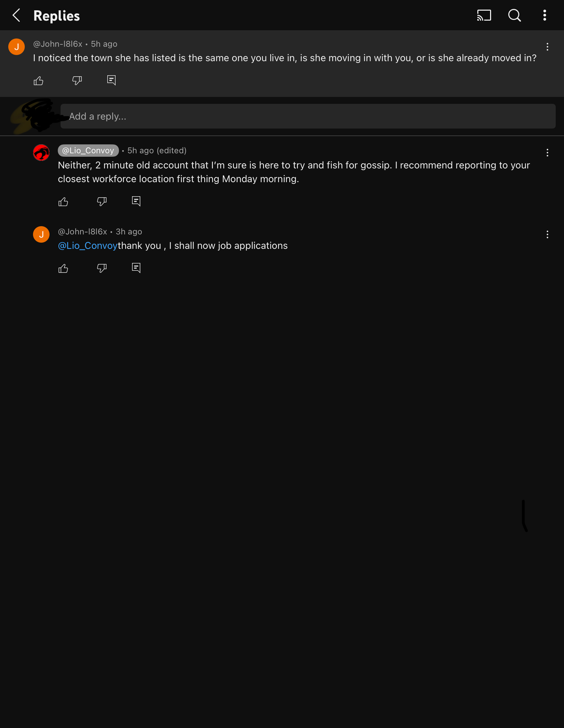Open the top bar three-dot menu
Viewport: 564px width, 728px height.
pyautogui.click(x=544, y=15)
